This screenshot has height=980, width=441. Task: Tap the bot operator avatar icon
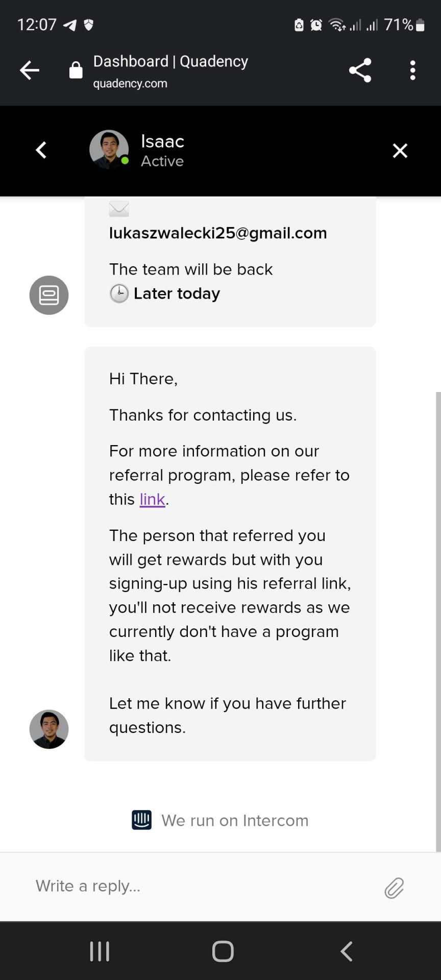pos(49,295)
